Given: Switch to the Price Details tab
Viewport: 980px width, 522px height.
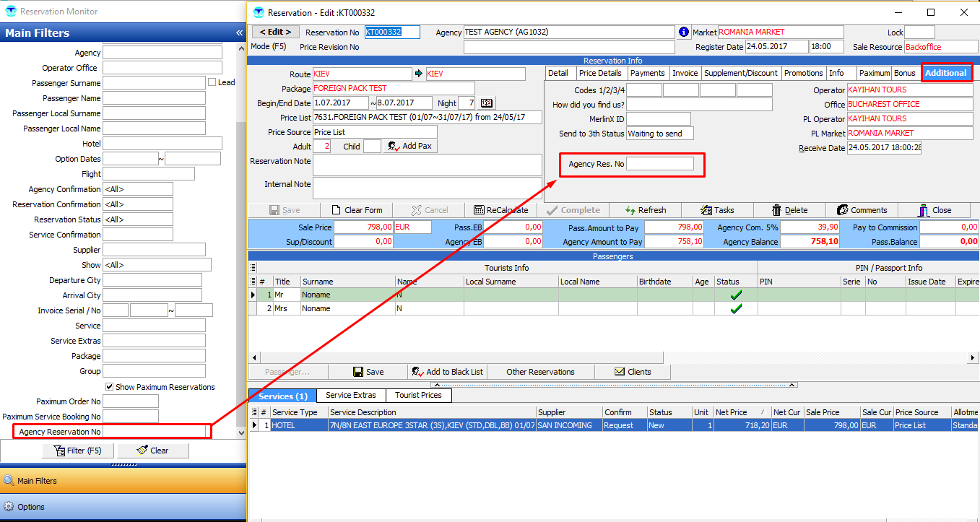Looking at the screenshot, I should tap(600, 73).
